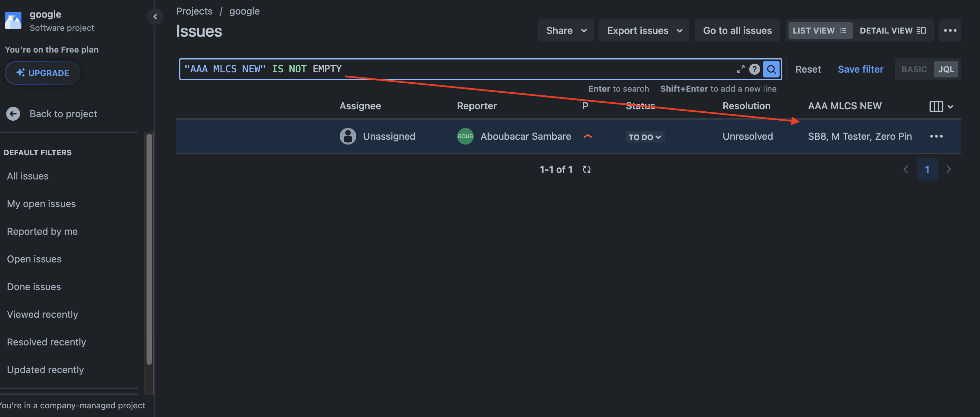
Task: Click the google project avatar icon
Action: 13,20
